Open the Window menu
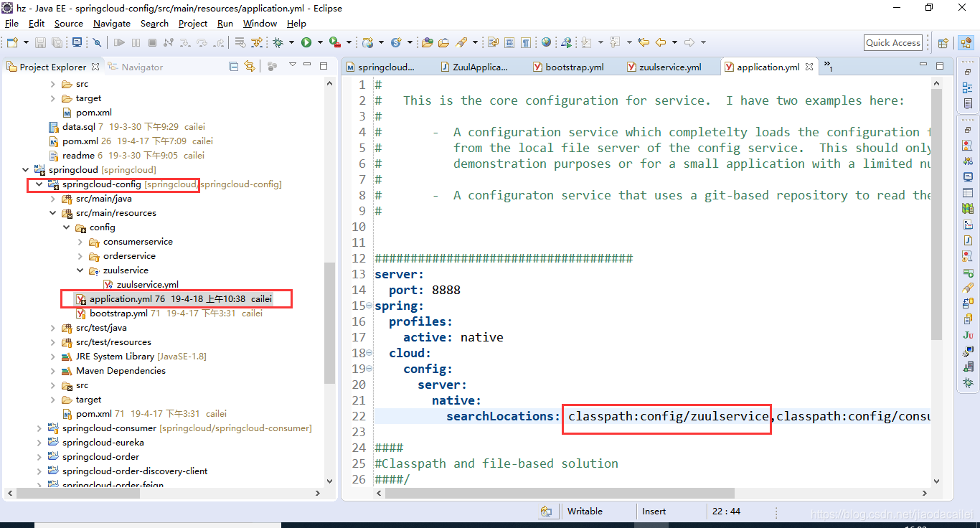This screenshot has width=980, height=528. point(260,23)
